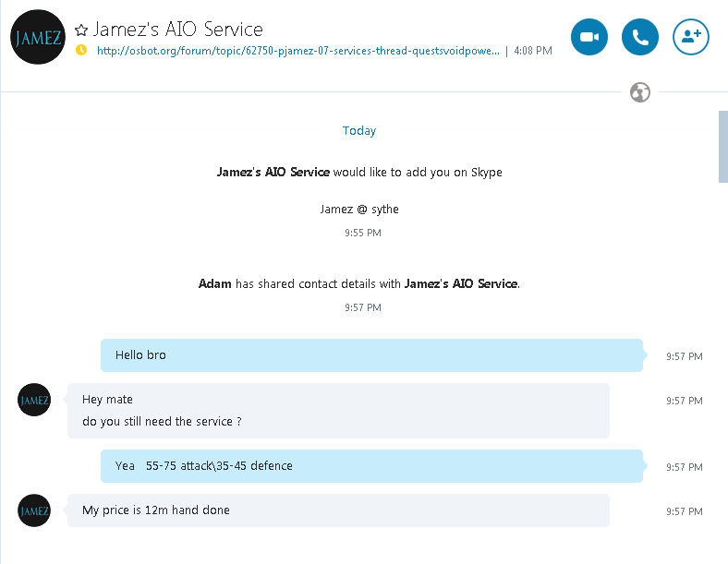Click the yellow away status icon
728x564 pixels.
[81, 50]
